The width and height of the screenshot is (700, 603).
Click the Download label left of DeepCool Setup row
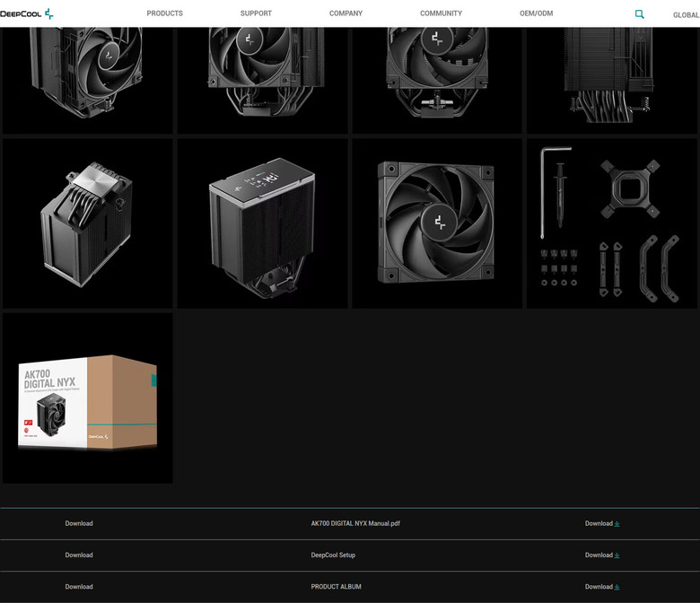coord(79,555)
